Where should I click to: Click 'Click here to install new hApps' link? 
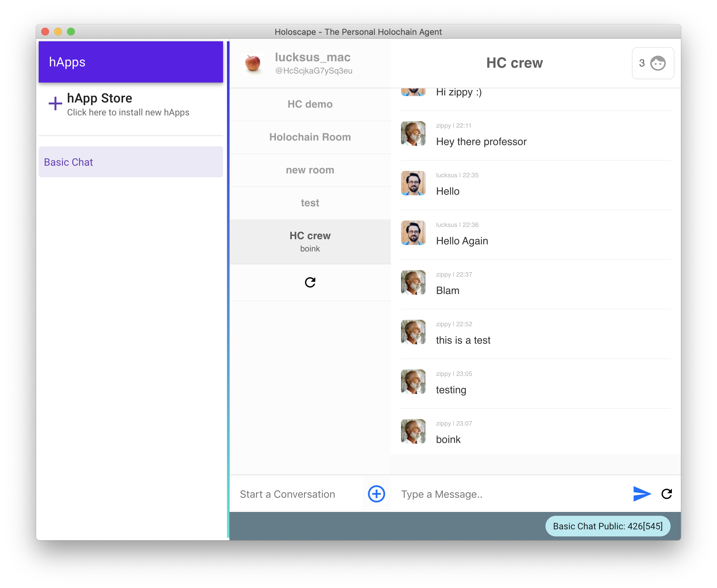[128, 113]
